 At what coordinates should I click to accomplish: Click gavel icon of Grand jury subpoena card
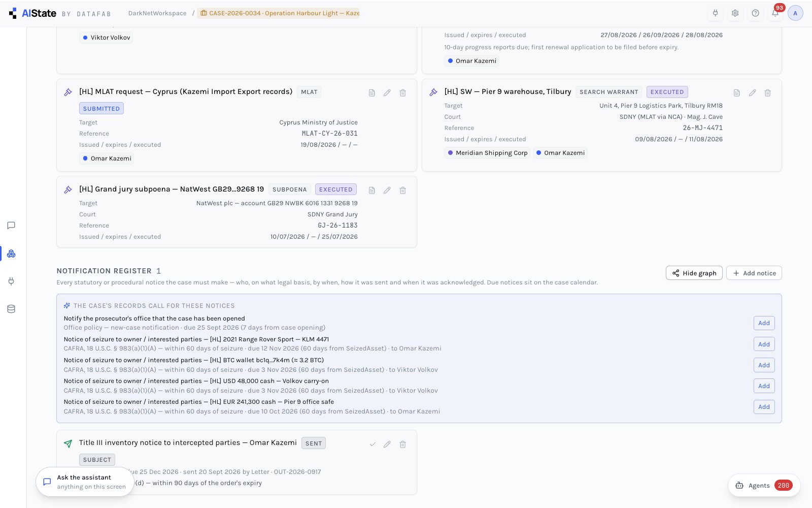coord(68,189)
